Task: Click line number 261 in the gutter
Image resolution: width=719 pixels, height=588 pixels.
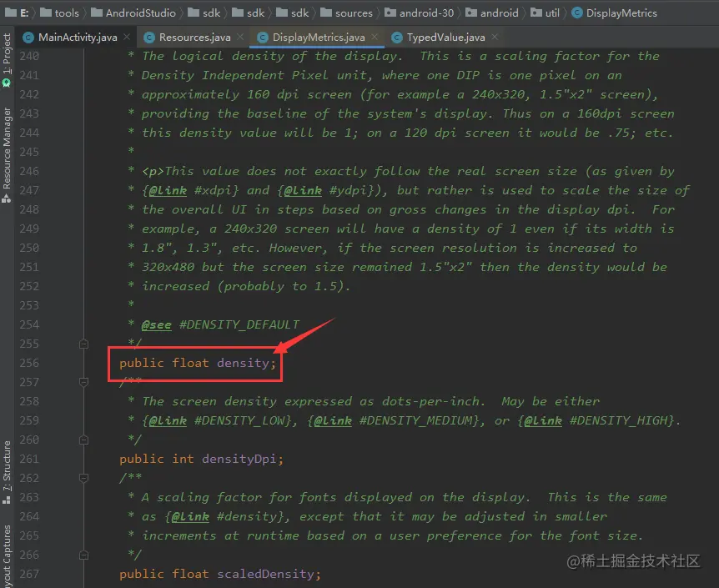Action: pos(29,459)
